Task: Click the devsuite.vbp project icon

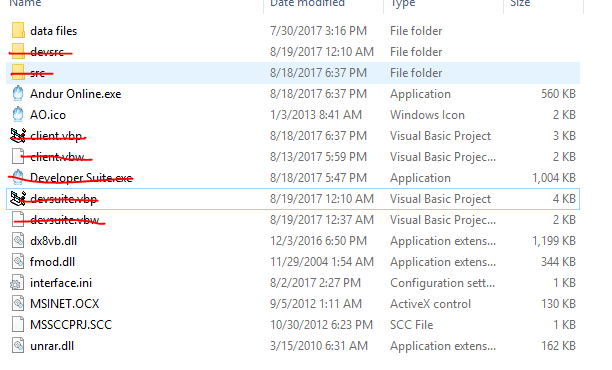Action: point(18,199)
